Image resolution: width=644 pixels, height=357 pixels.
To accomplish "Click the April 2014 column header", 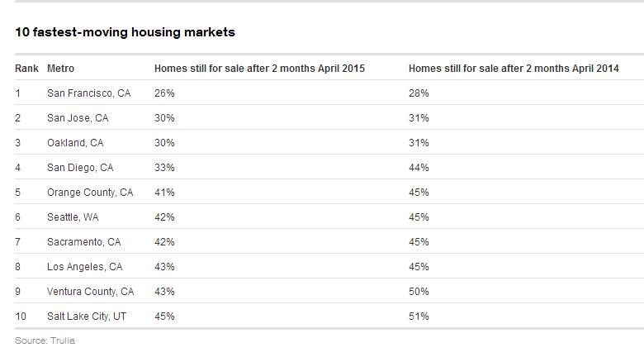I will pyautogui.click(x=514, y=69).
